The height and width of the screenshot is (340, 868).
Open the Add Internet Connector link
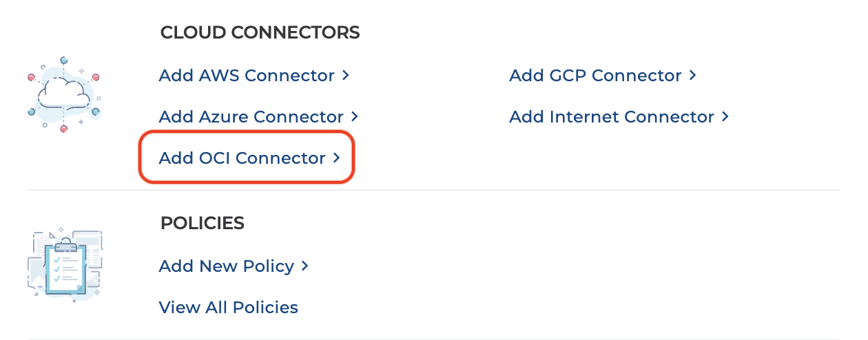[611, 117]
